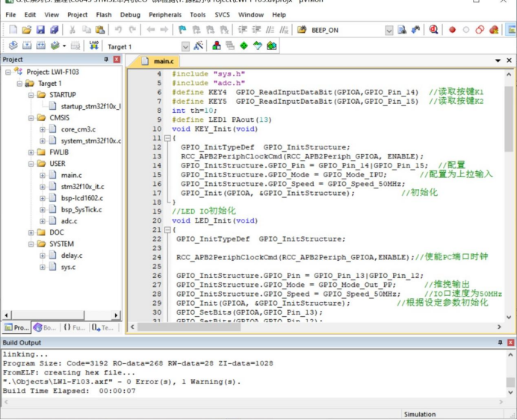Screen dimensions: 517x420
Task: Insert a breakpoint with the solid red dot icon
Action: click(x=453, y=30)
